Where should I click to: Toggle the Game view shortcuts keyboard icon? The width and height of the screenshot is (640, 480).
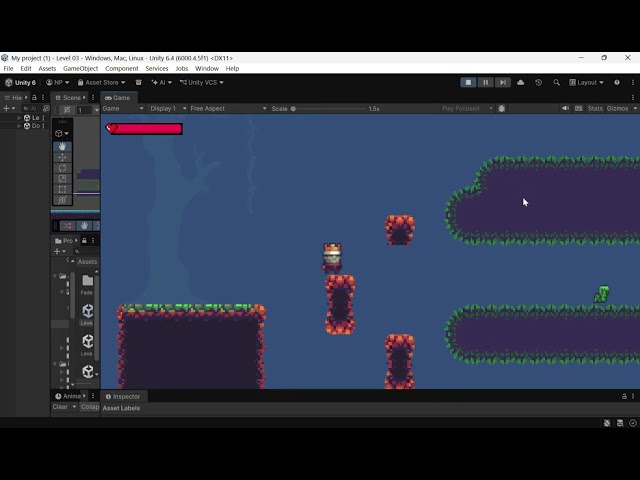click(578, 109)
